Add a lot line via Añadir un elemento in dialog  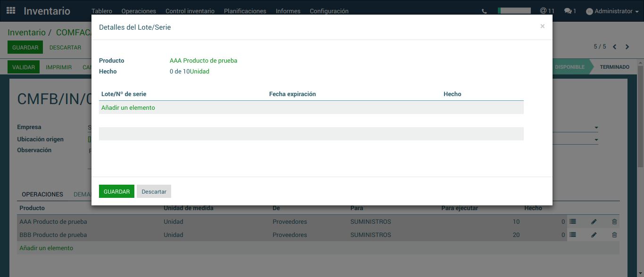(x=128, y=107)
